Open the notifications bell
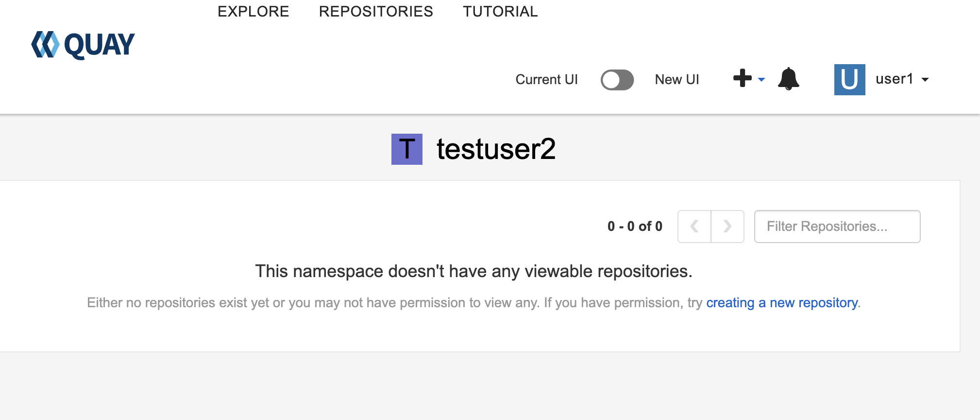The width and height of the screenshot is (980, 420). [x=788, y=79]
